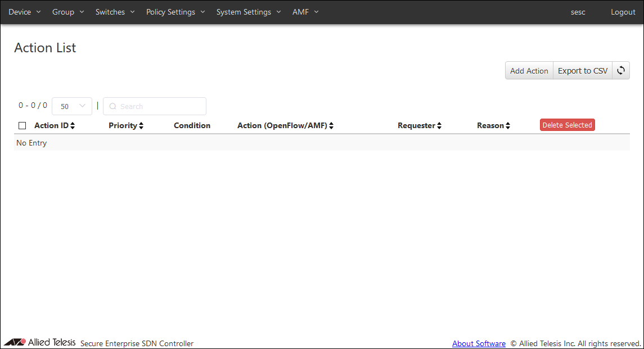The image size is (644, 349).
Task: Toggle the select-all checkbox in table header
Action: point(22,126)
